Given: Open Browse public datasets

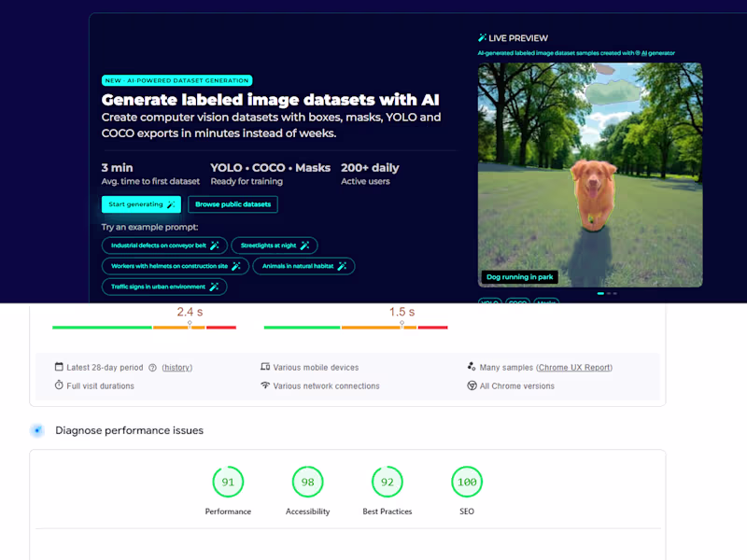Looking at the screenshot, I should [x=233, y=204].
